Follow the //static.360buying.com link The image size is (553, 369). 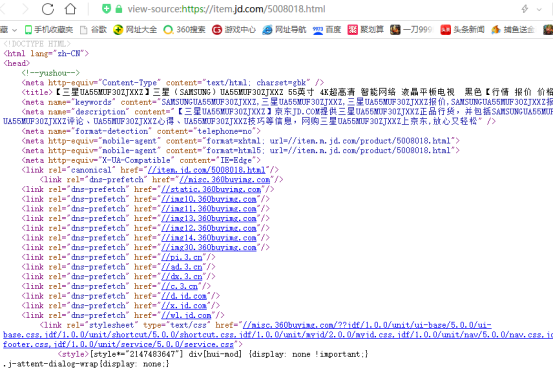click(211, 189)
